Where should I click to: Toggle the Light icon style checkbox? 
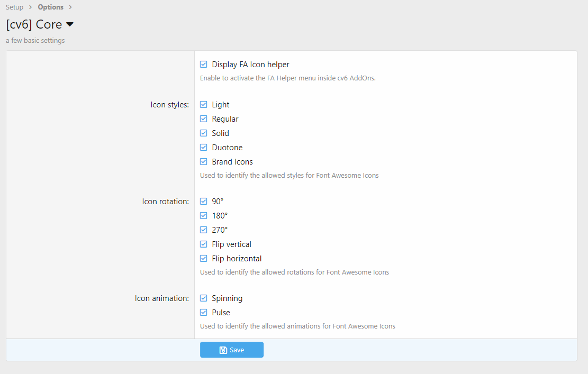click(x=204, y=105)
